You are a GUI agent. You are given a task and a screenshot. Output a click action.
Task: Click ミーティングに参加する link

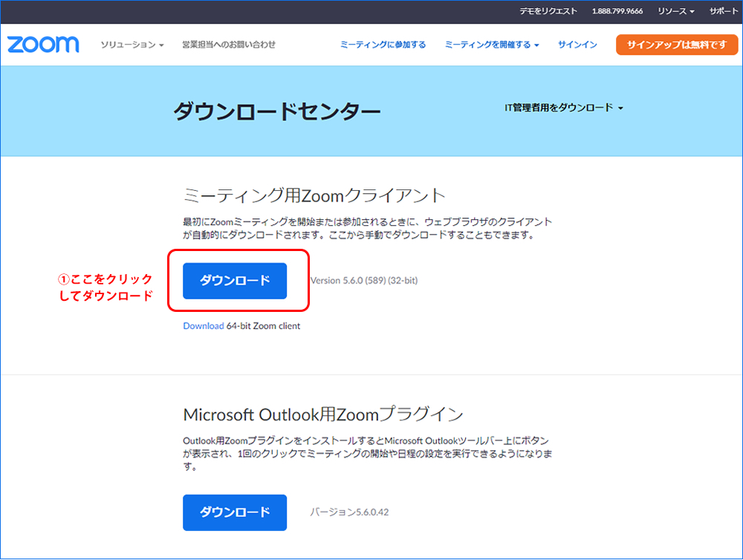tap(383, 45)
